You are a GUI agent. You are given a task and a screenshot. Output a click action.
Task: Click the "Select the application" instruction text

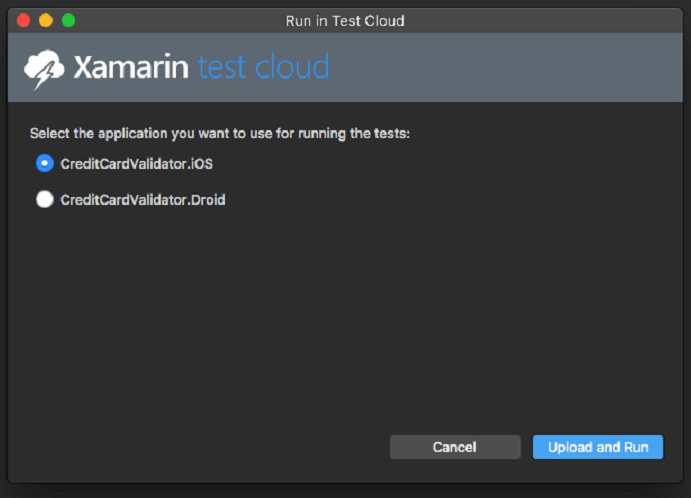click(219, 133)
